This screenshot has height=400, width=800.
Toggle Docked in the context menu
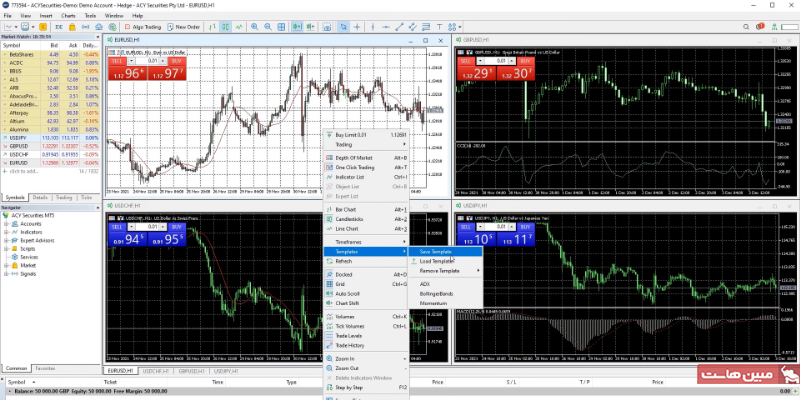tap(366, 274)
